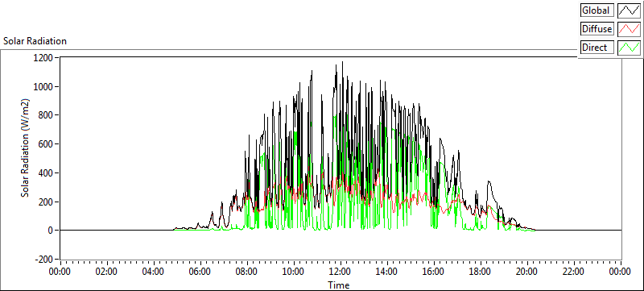Click the 22:00 time axis label
The image size is (644, 291).
(573, 272)
